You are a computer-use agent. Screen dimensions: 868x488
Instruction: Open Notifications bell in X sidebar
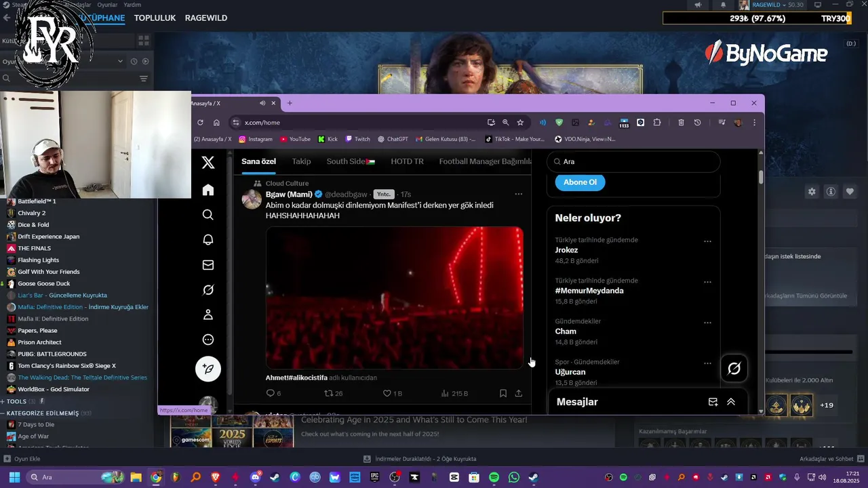pos(208,240)
